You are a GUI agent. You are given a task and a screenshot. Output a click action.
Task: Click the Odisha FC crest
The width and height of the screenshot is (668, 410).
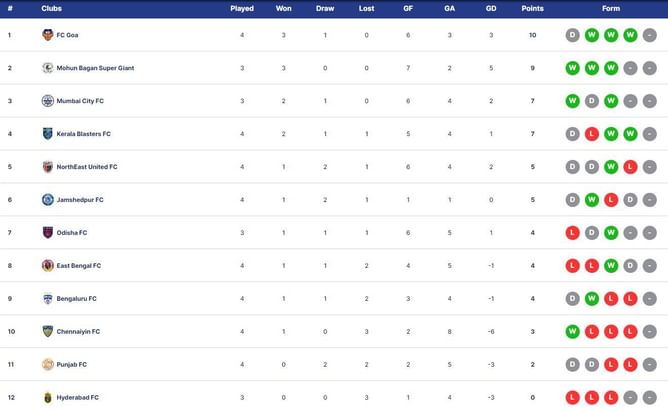(47, 233)
